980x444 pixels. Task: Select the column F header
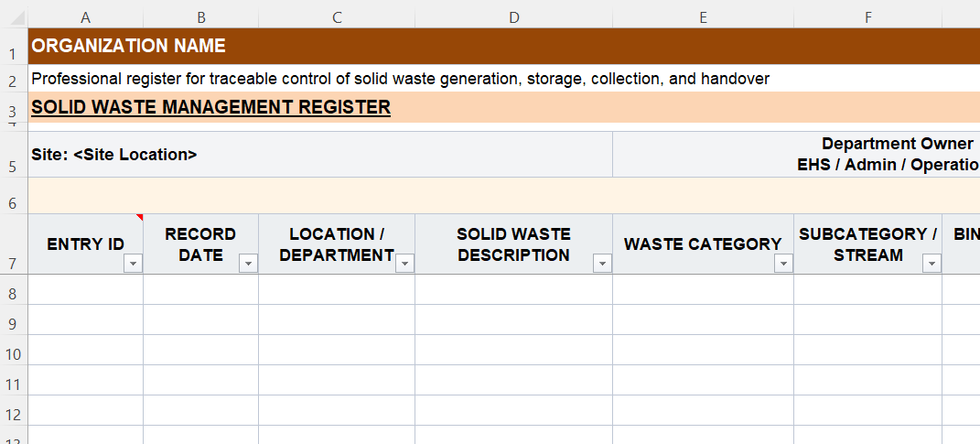(867, 17)
